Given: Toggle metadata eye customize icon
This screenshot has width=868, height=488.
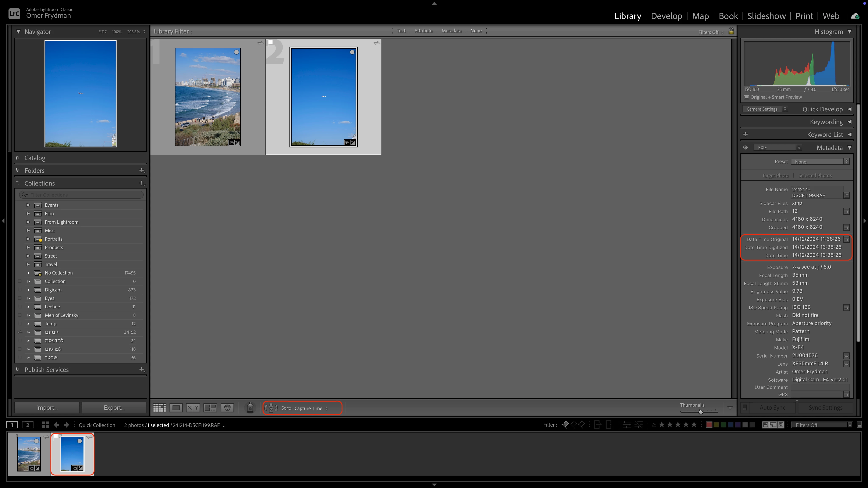Looking at the screenshot, I should tap(745, 147).
